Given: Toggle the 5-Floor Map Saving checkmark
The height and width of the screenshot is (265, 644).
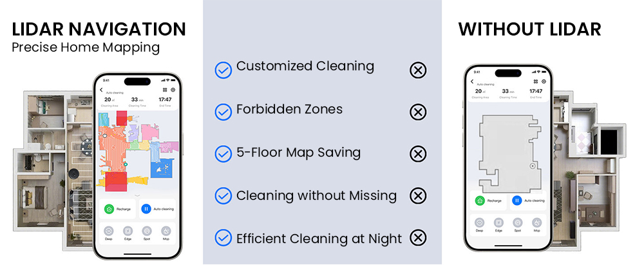Looking at the screenshot, I should point(223,154).
